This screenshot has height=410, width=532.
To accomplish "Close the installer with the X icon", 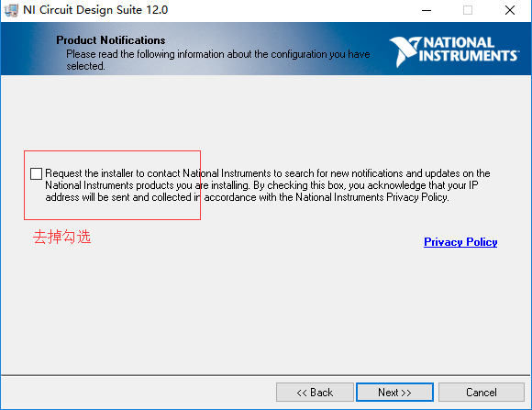I will 510,10.
